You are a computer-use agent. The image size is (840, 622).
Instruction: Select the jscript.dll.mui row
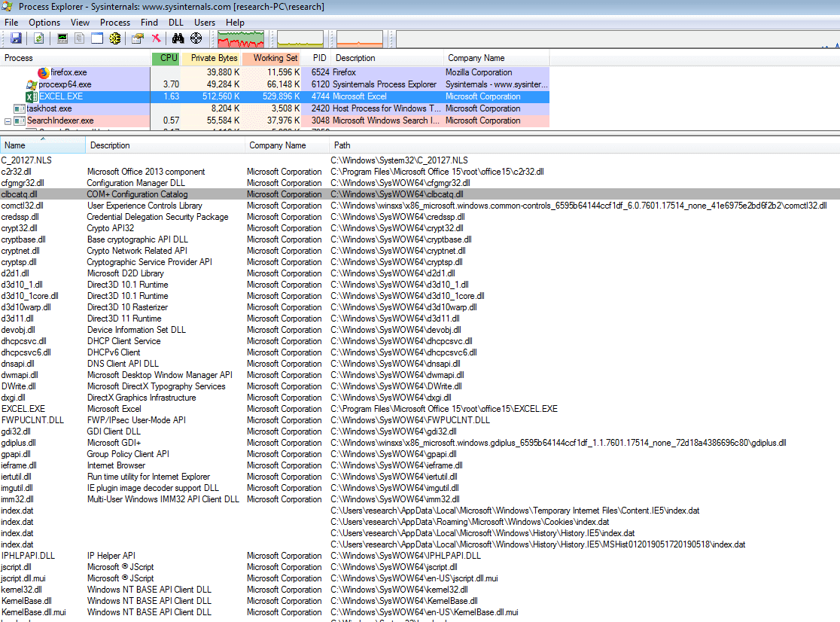pos(420,578)
